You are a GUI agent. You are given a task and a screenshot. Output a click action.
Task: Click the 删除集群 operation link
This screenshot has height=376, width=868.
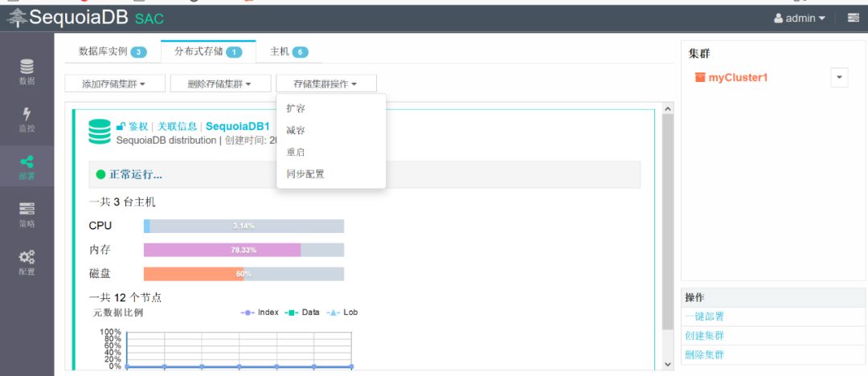[x=704, y=354]
